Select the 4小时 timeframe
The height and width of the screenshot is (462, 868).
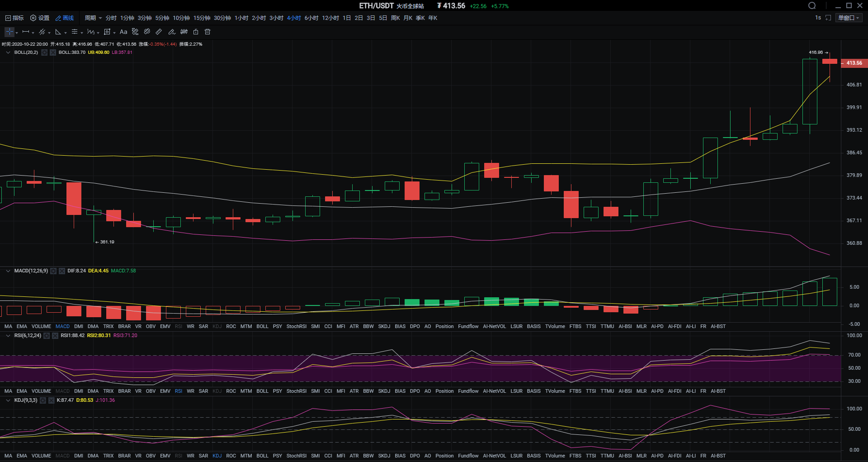pos(294,18)
